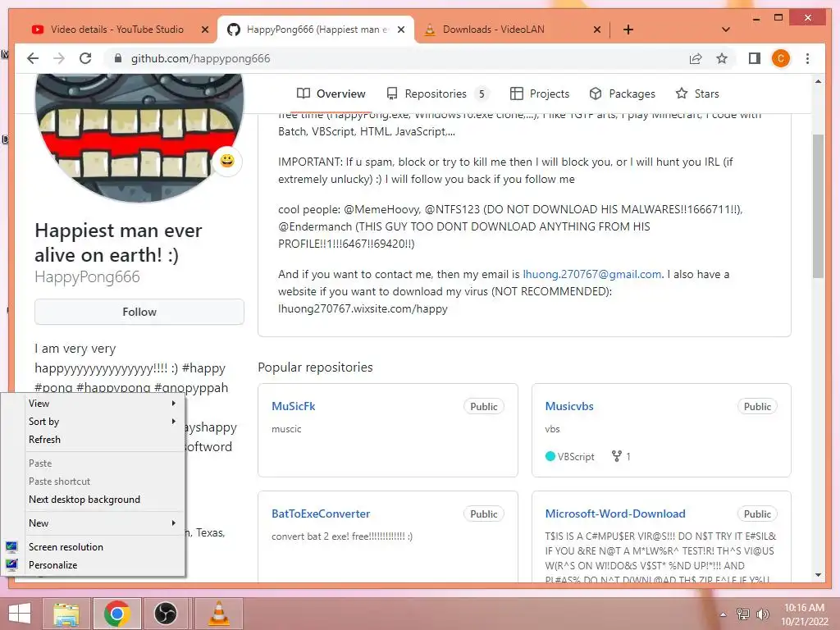
Task: Open the Windows Start menu
Action: [20, 614]
